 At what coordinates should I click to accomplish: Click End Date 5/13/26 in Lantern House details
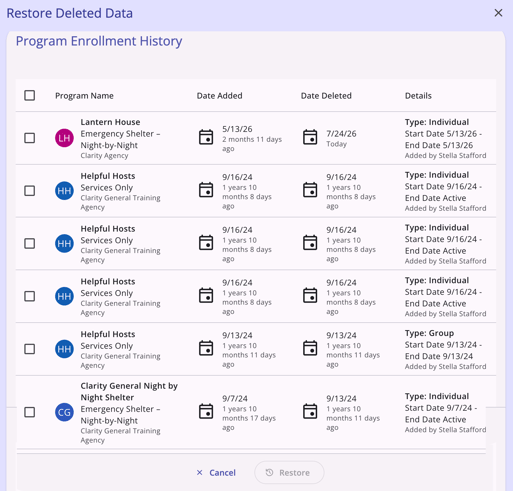point(439,145)
